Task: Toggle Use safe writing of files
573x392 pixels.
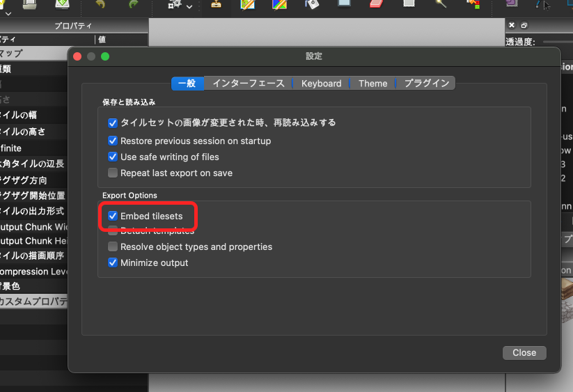Action: pos(113,157)
